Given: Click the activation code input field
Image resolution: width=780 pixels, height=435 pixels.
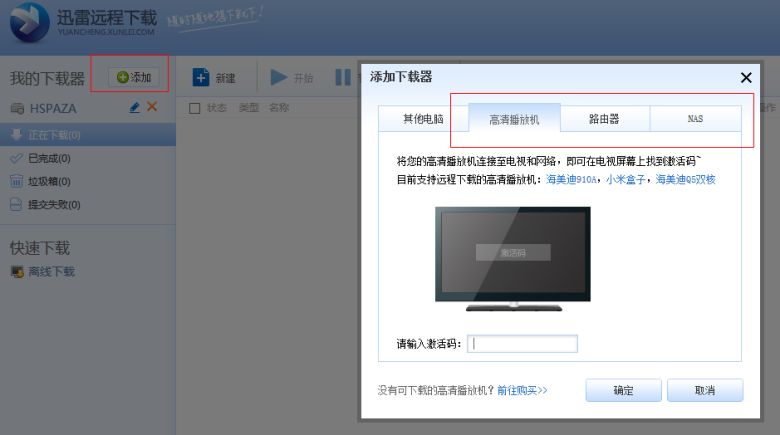Looking at the screenshot, I should [x=523, y=344].
